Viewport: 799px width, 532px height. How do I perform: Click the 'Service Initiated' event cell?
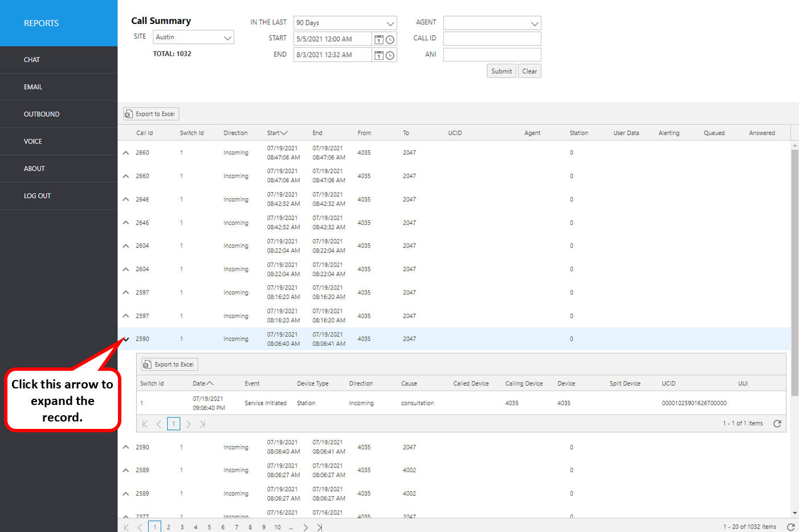[266, 403]
